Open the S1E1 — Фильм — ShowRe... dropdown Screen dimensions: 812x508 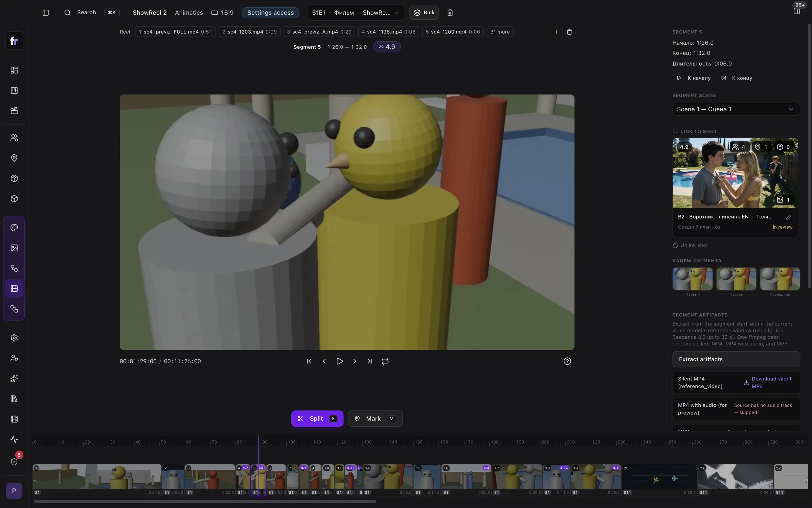point(356,13)
